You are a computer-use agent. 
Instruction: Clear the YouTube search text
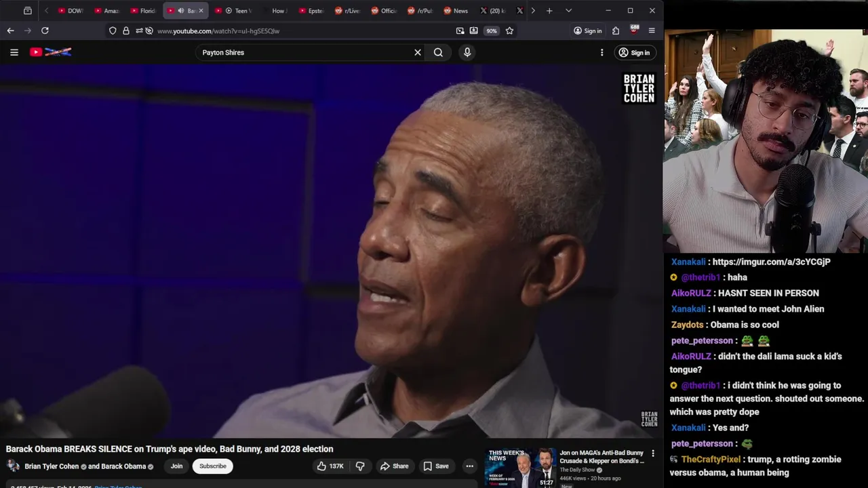(x=418, y=52)
